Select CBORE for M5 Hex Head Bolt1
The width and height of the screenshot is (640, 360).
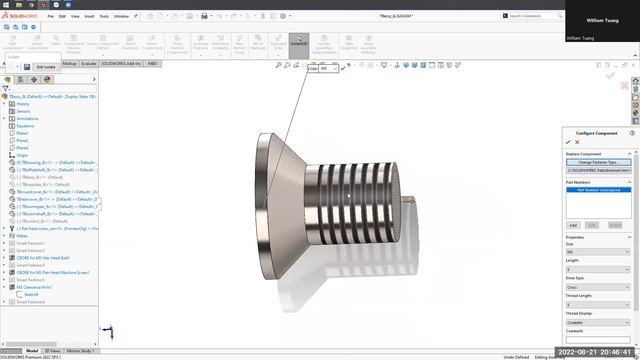[43, 258]
